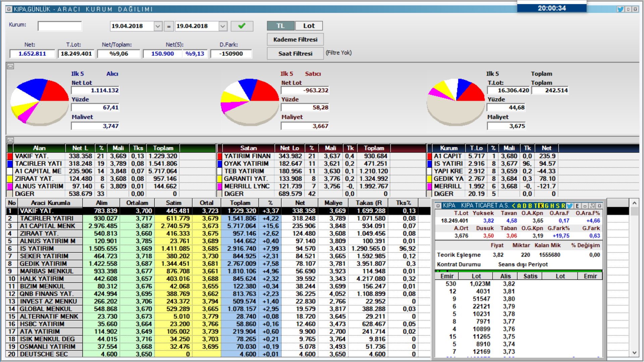Select letter S in KIPA panel header

pos(558,205)
